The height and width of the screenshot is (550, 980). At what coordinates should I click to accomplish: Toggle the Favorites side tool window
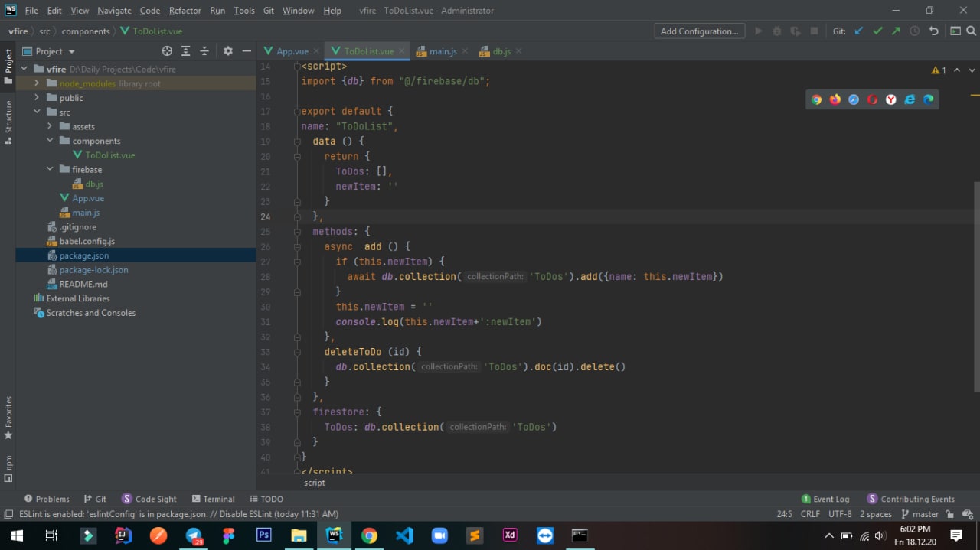(8, 418)
